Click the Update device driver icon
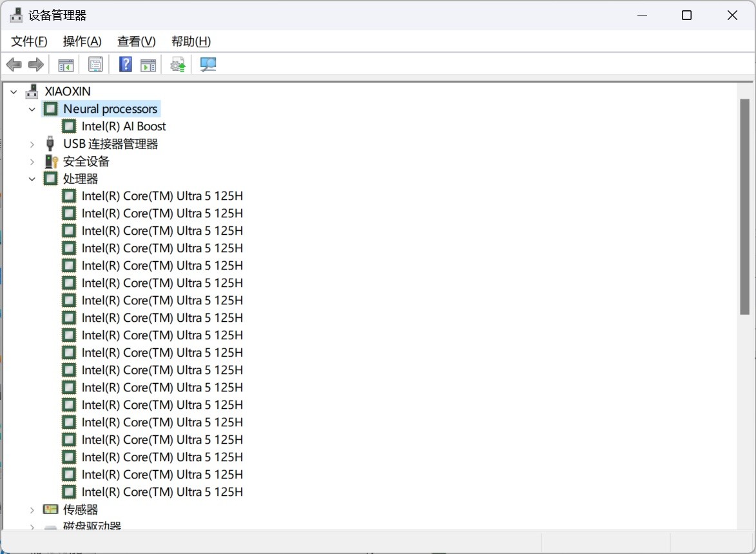The width and height of the screenshot is (756, 554). point(178,64)
